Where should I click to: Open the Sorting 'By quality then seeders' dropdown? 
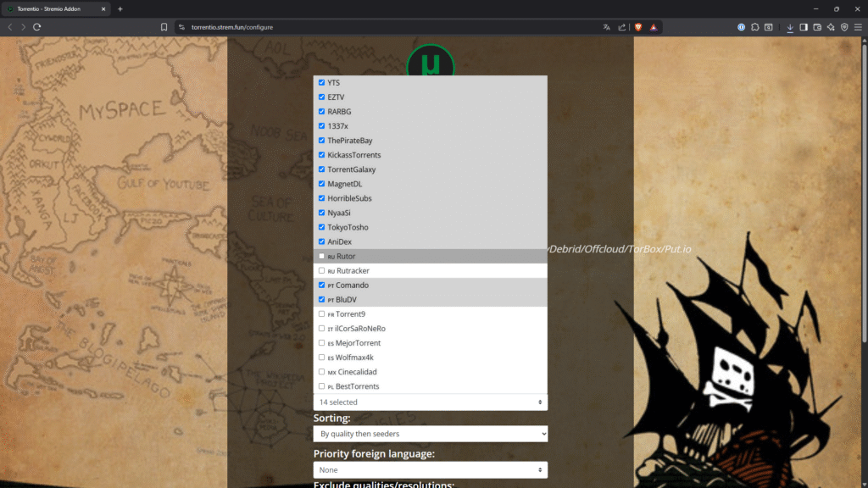pos(430,434)
